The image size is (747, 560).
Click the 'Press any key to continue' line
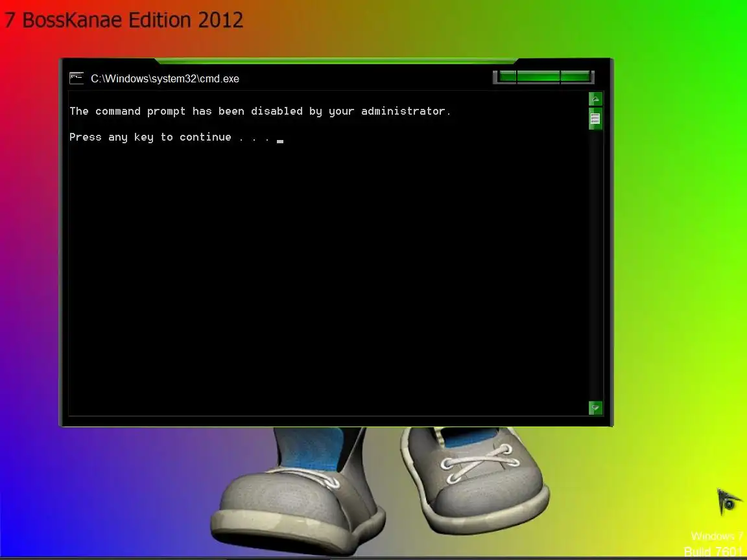pyautogui.click(x=170, y=137)
